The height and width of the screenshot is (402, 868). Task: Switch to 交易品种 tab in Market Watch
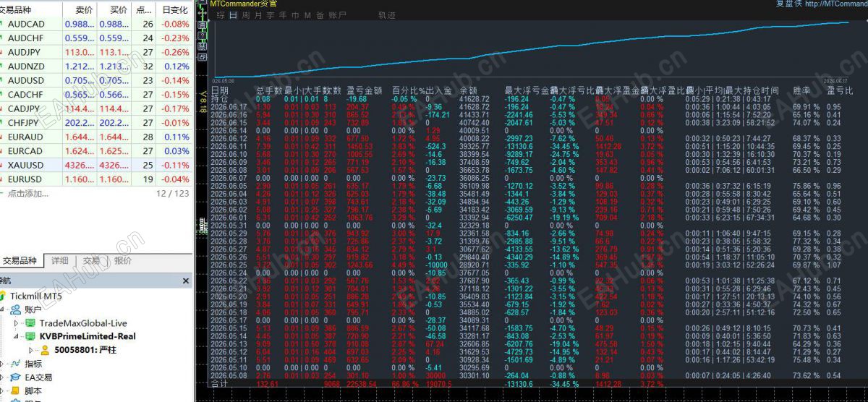20,261
